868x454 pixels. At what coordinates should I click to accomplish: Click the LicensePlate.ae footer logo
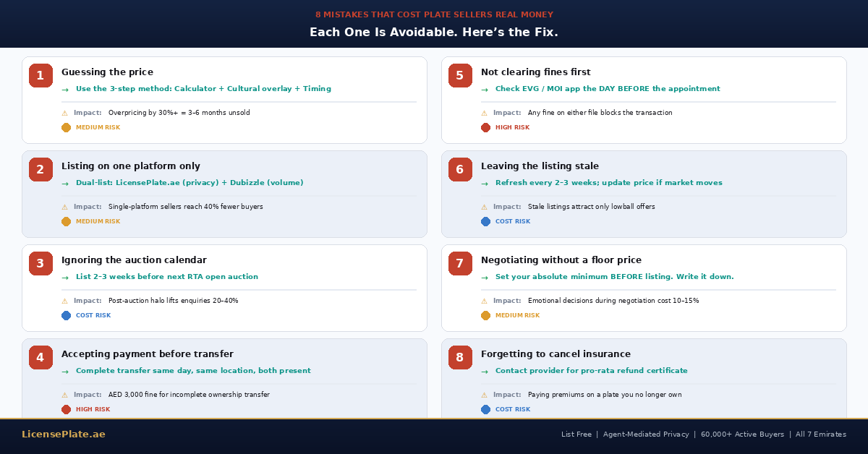pos(63,434)
